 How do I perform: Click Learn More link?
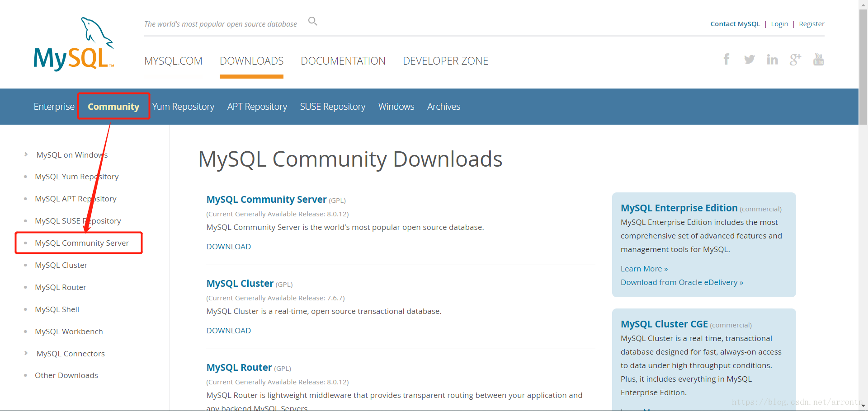click(x=644, y=269)
